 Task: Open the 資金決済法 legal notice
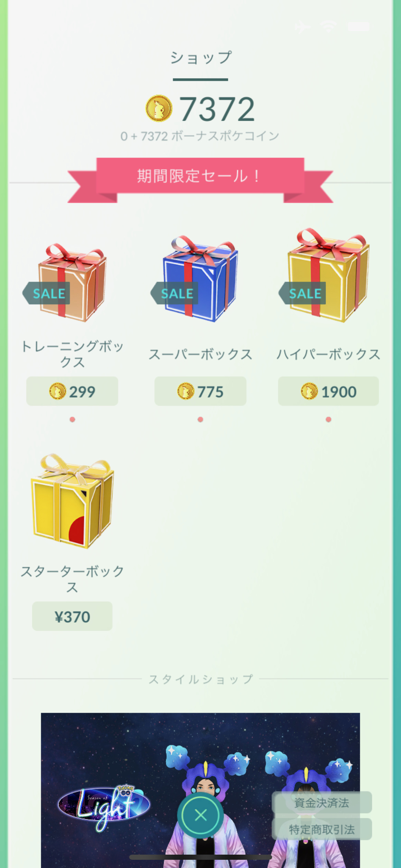(322, 802)
